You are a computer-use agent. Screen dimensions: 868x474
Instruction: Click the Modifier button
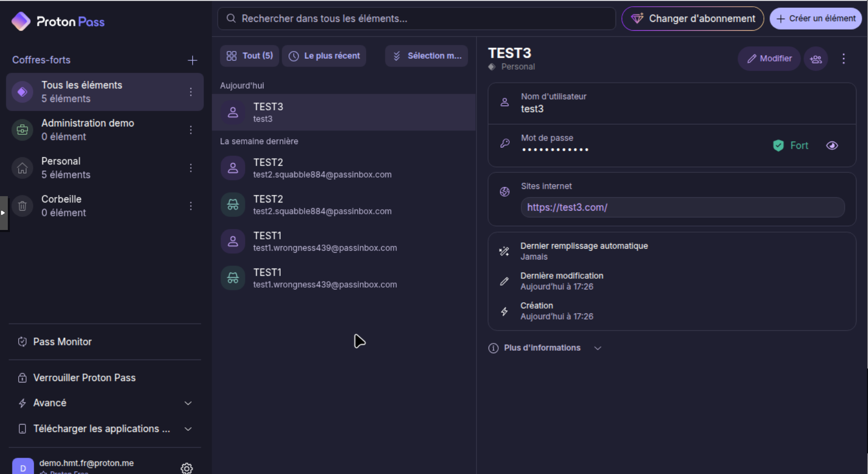769,59
